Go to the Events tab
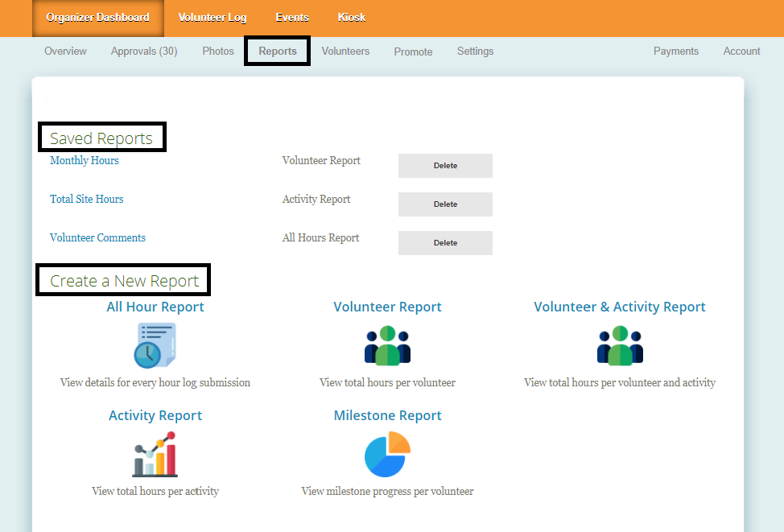The height and width of the screenshot is (532, 784). click(x=292, y=18)
